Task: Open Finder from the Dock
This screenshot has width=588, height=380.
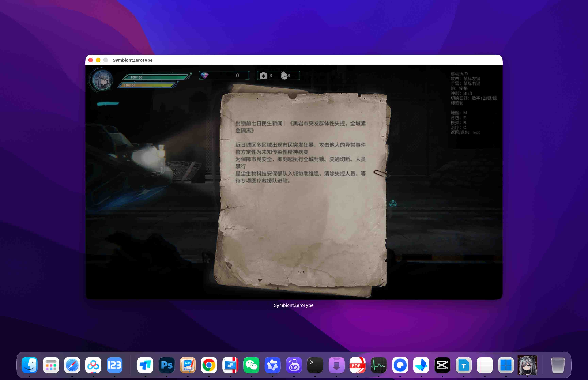Action: point(30,365)
